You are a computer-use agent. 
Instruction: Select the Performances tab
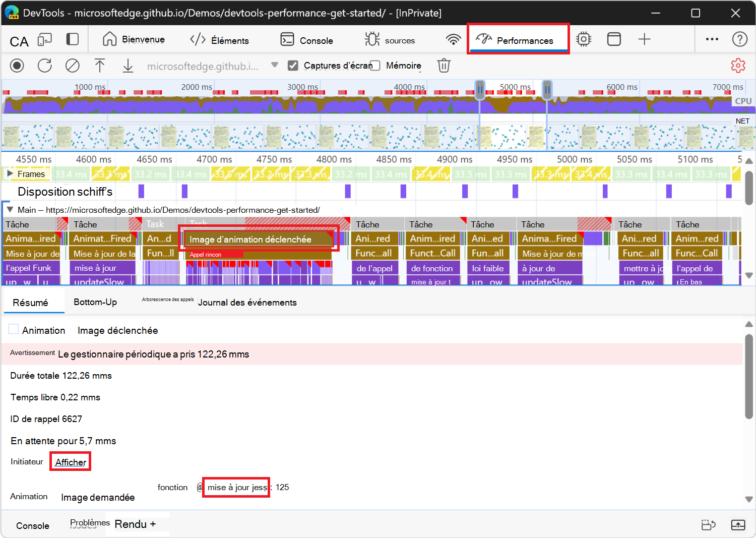(518, 39)
